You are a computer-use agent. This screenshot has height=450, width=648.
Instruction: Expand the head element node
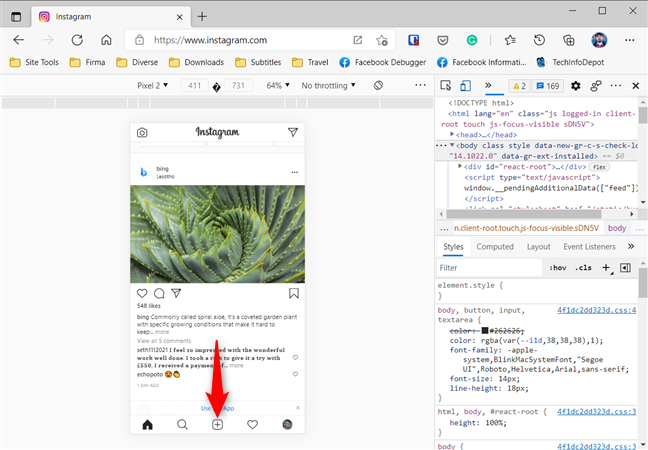[x=452, y=134]
